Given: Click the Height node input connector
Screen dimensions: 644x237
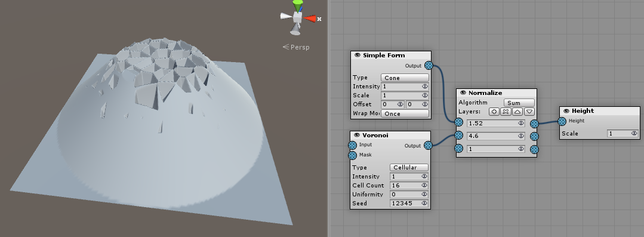Looking at the screenshot, I should [562, 121].
